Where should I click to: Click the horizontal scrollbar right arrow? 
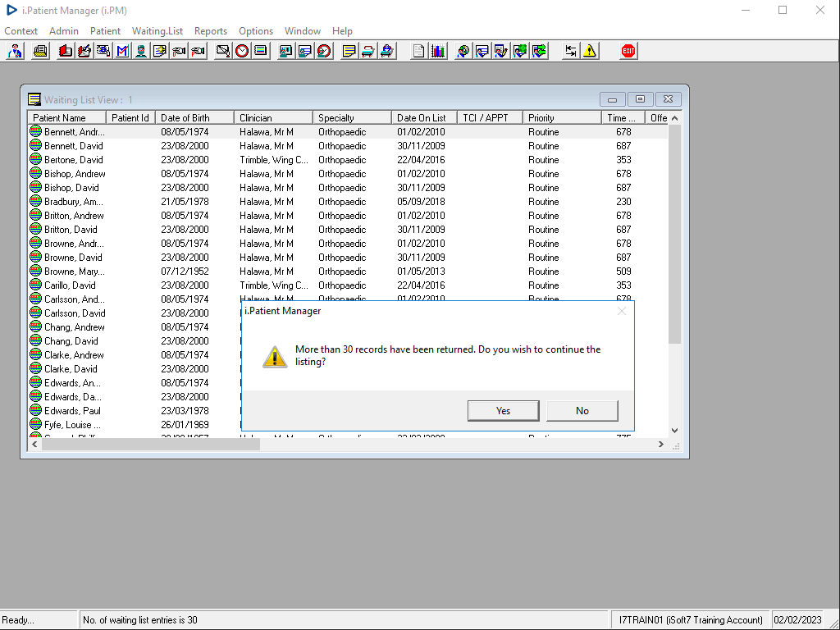pos(661,444)
